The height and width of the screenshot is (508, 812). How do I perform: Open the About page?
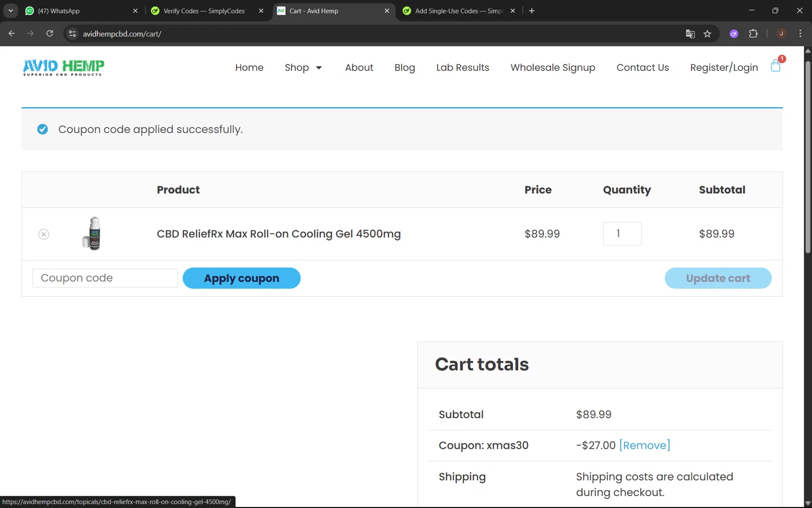pyautogui.click(x=359, y=68)
